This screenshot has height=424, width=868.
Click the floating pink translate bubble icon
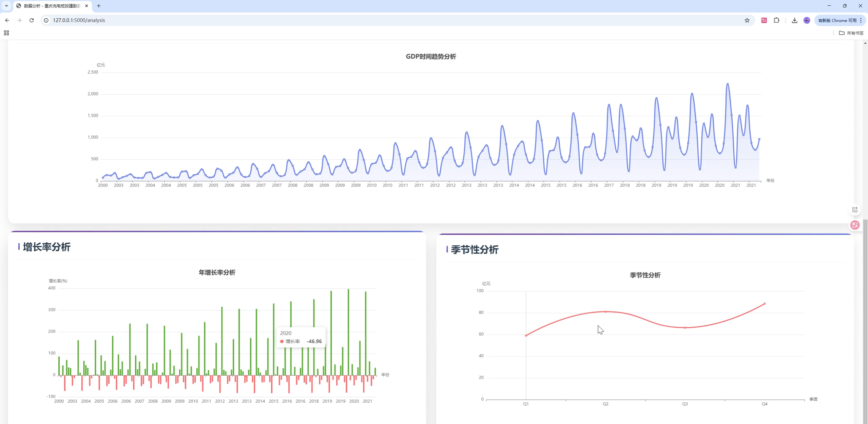coord(855,225)
